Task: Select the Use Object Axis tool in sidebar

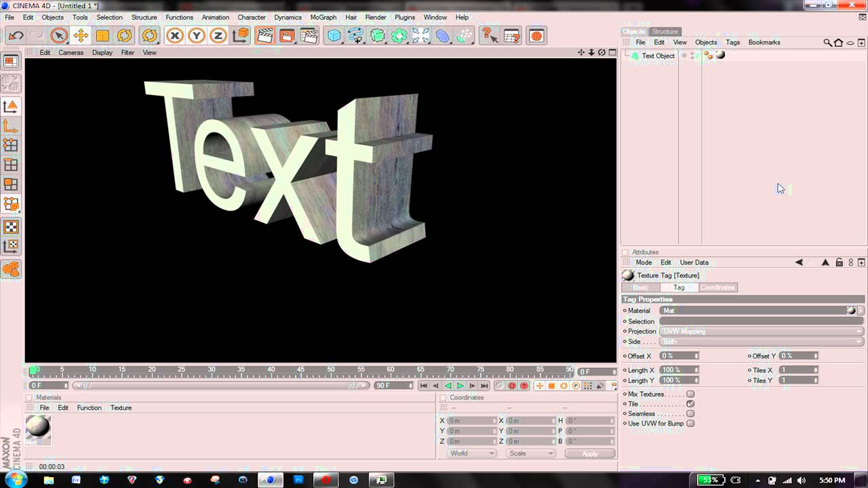Action: 11,126
